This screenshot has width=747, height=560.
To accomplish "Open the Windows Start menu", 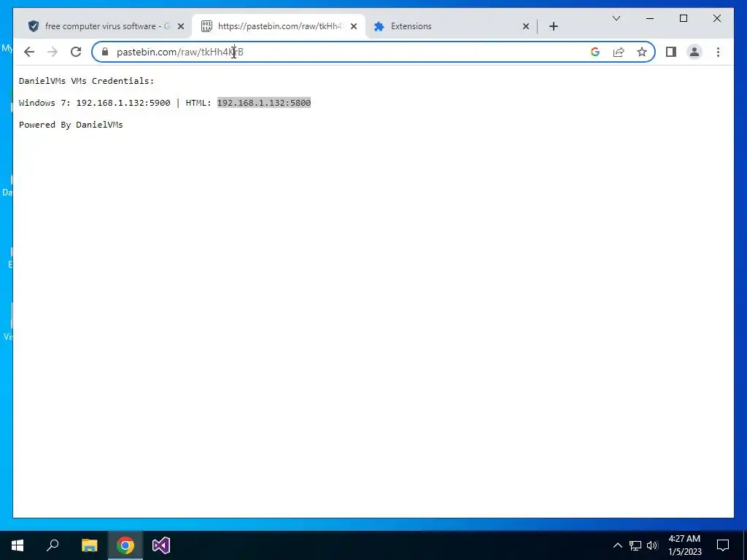I will point(18,545).
